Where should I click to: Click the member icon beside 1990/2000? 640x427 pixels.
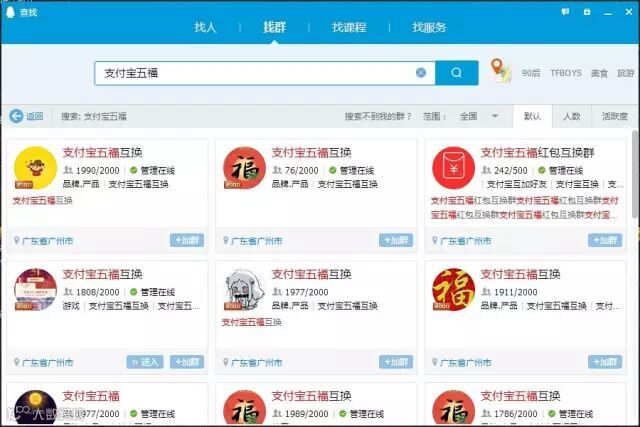(x=68, y=170)
